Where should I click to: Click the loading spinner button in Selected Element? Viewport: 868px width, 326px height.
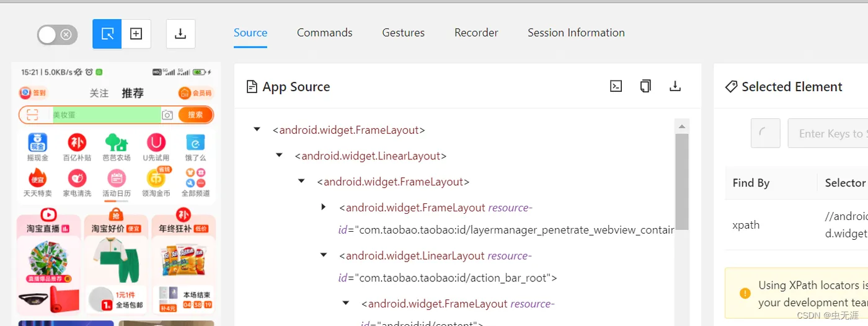click(x=765, y=133)
